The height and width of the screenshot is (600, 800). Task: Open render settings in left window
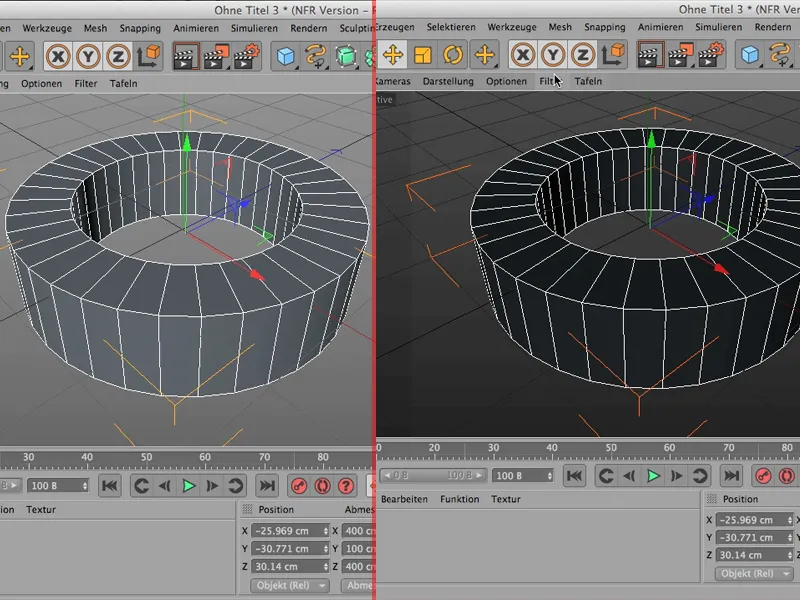pos(247,56)
